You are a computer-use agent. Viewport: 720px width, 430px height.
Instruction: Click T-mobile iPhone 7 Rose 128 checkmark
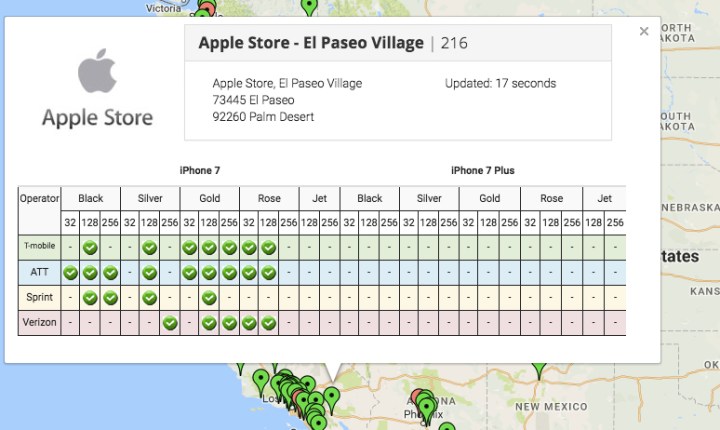pyautogui.click(x=269, y=248)
